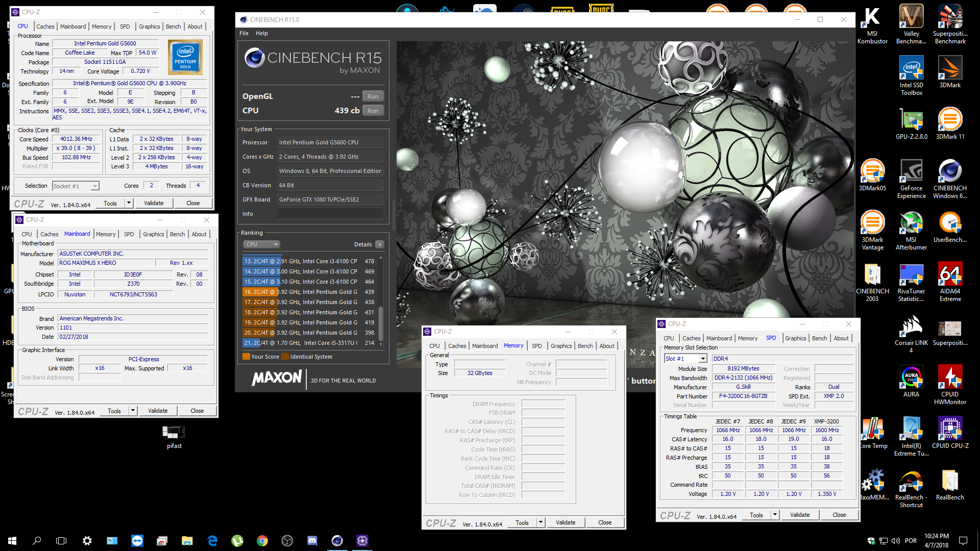
Task: Open 3DMark Vantage desktop icon
Action: click(x=872, y=230)
